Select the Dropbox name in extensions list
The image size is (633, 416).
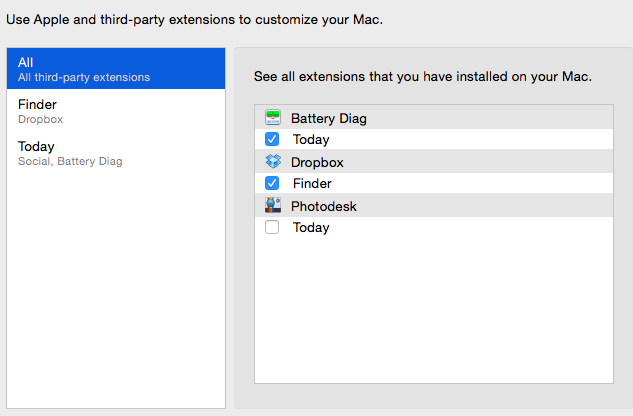(317, 162)
